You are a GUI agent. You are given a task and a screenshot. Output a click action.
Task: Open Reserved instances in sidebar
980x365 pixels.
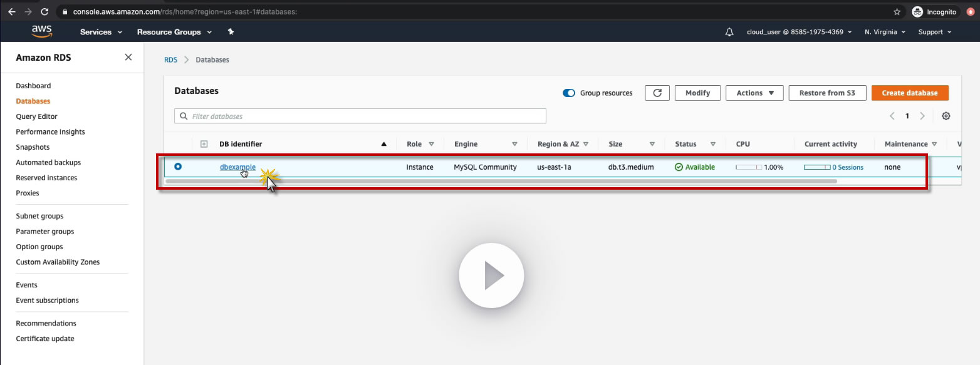(46, 178)
